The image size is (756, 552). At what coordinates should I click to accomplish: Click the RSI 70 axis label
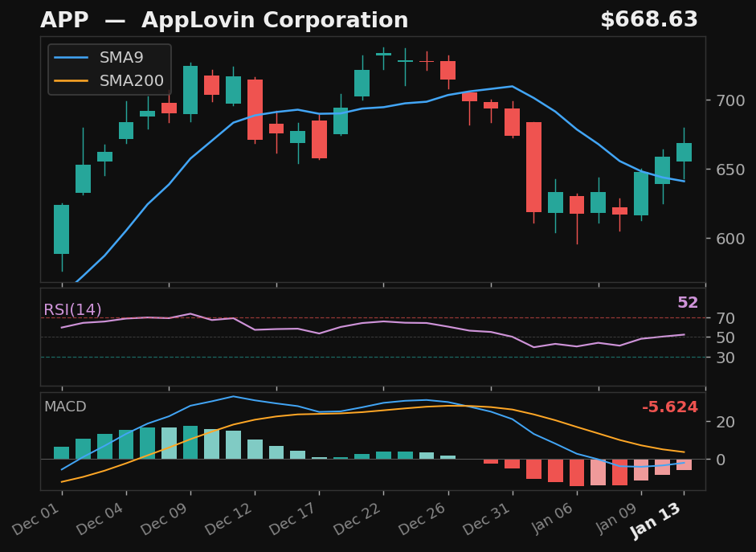pos(725,318)
